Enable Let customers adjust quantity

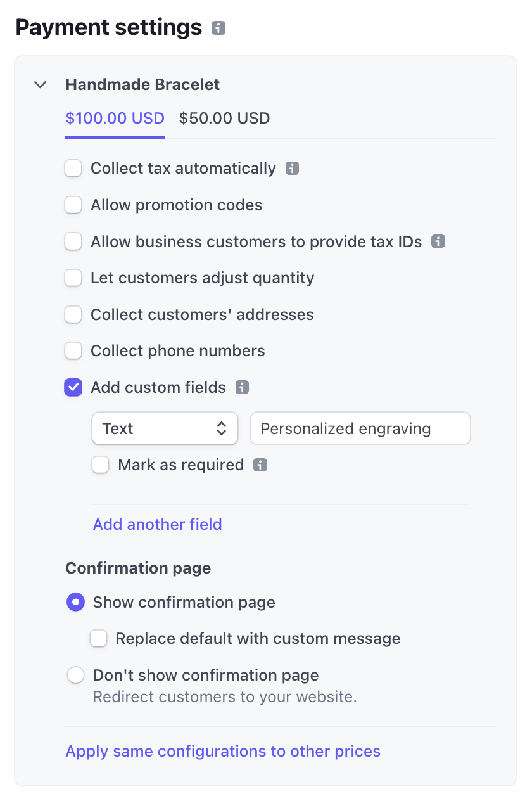point(73,278)
